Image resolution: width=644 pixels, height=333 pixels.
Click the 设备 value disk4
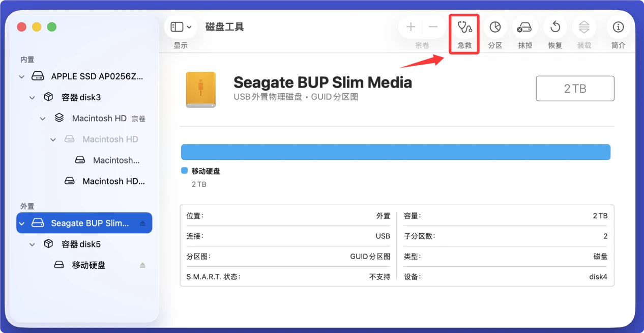[598, 277]
